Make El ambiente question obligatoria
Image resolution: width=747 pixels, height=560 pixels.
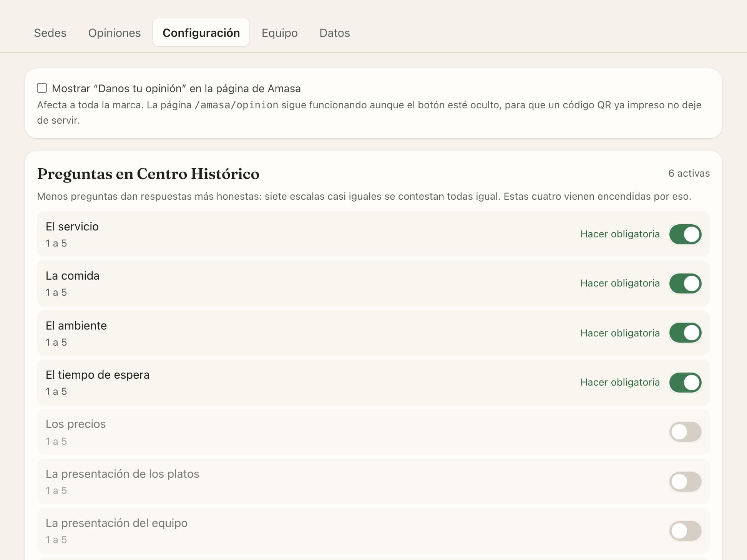coord(620,333)
